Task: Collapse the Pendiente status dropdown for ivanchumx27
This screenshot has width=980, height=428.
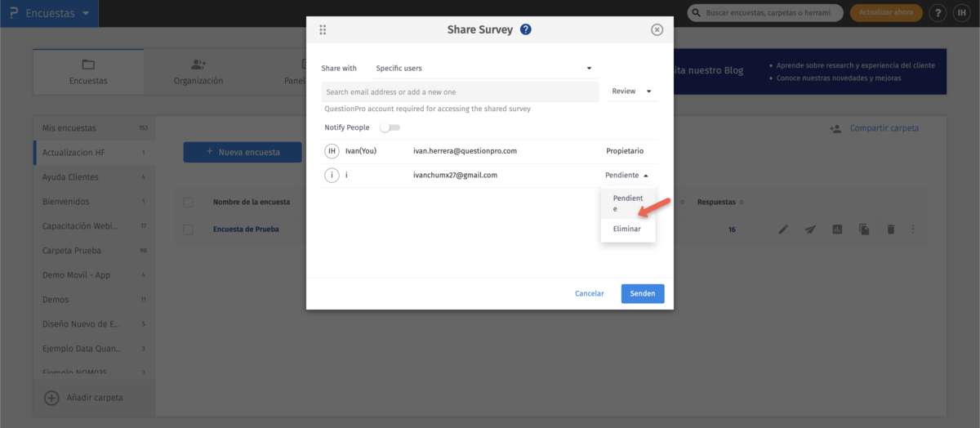Action: click(627, 175)
